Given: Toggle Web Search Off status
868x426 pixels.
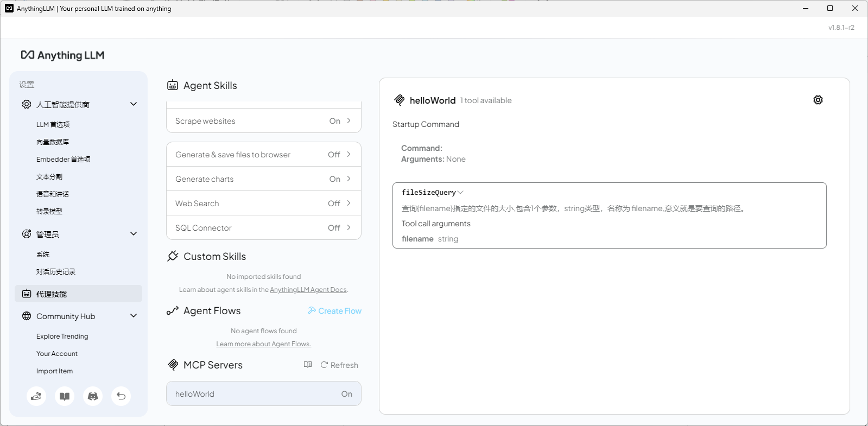Looking at the screenshot, I should coord(334,204).
